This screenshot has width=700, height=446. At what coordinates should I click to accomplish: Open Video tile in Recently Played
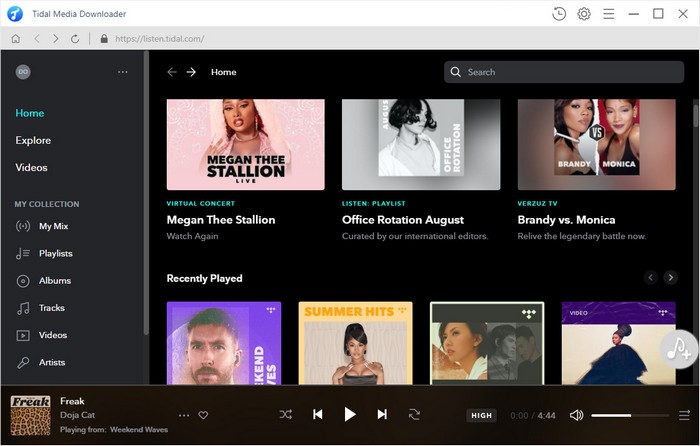[x=618, y=343]
